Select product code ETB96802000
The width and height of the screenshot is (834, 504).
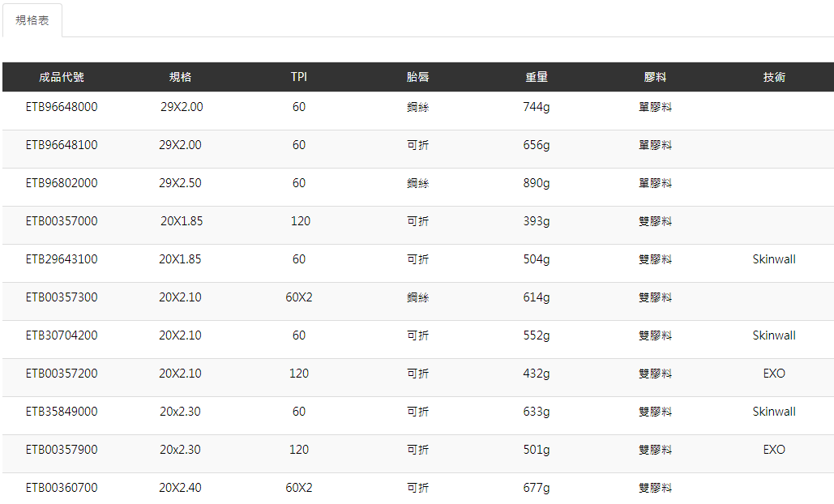pos(62,183)
